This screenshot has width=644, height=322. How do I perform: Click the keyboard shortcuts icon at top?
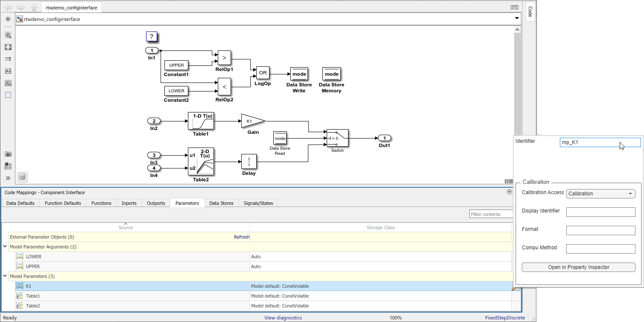pyautogui.click(x=515, y=7)
